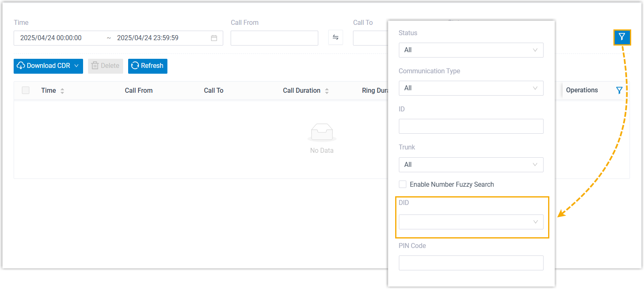Click the Refresh button

pos(148,66)
